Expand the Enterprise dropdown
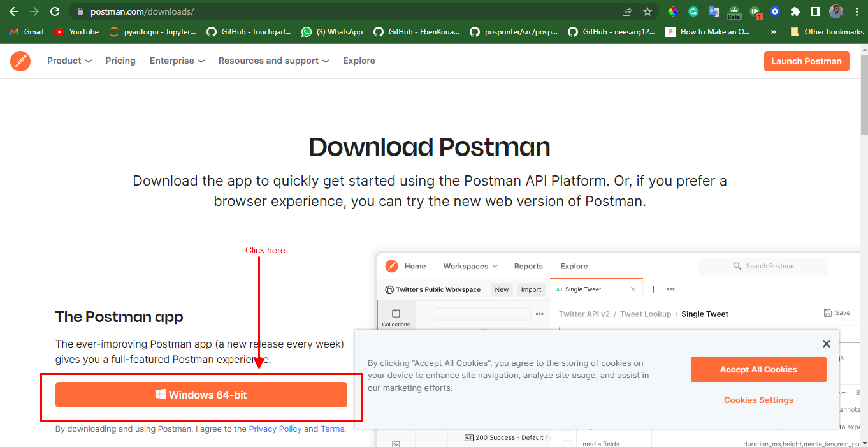Image resolution: width=868 pixels, height=447 pixels. click(x=177, y=61)
